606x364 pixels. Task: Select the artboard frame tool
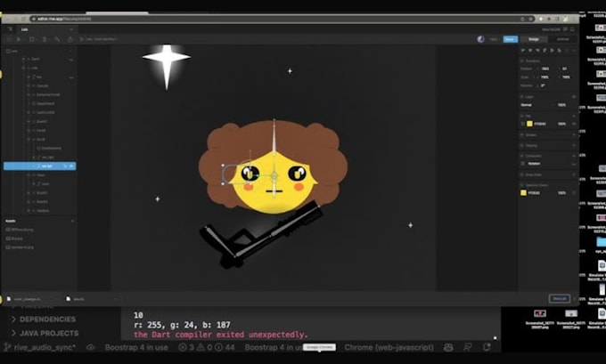32,39
